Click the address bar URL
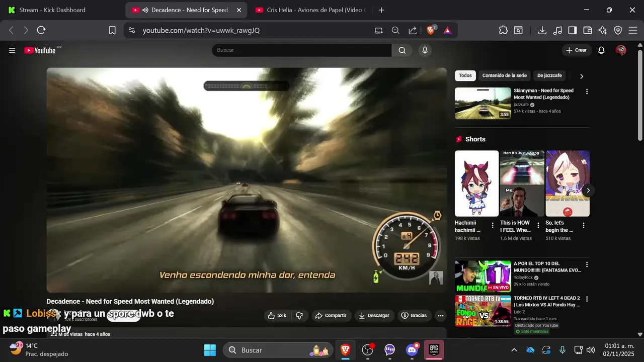The image size is (644, 362). coord(201,30)
